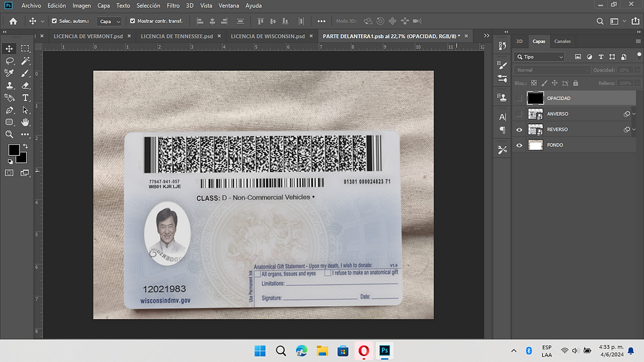644x362 pixels.
Task: Open the Archivo menu
Action: click(32, 6)
